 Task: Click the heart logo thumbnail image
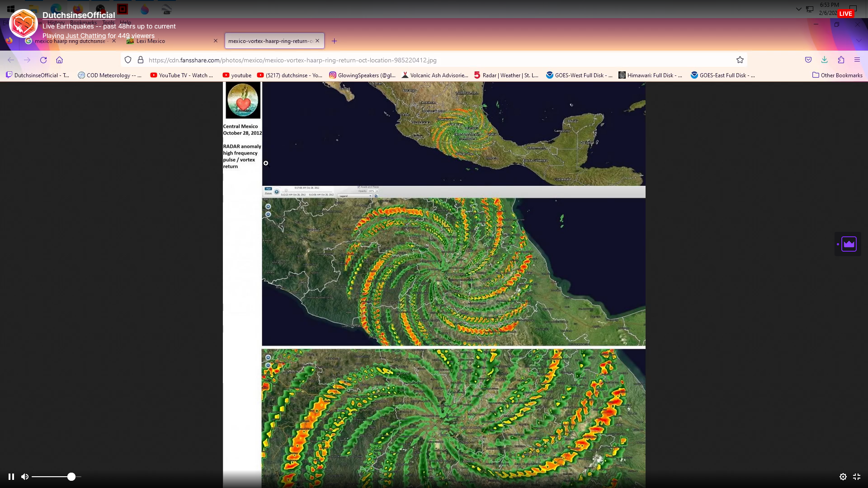pyautogui.click(x=243, y=100)
